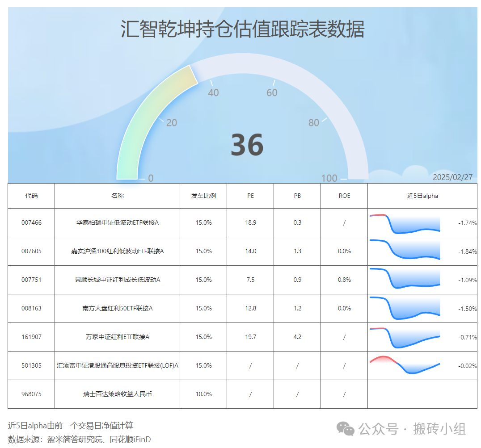Screen dimensions: 481x448
Task: Select the 近5日alpha column header
Action: click(x=422, y=196)
